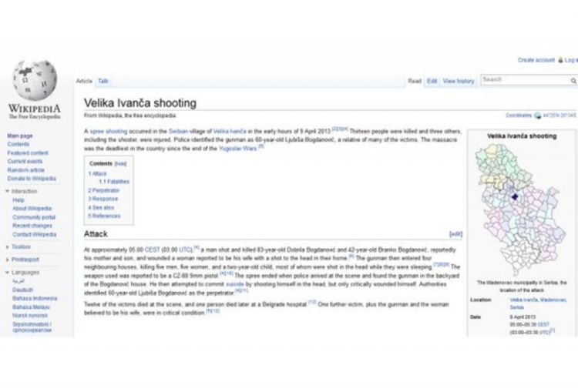The width and height of the screenshot is (578, 392).
Task: Jump to Perpetrator in contents
Action: (x=104, y=190)
